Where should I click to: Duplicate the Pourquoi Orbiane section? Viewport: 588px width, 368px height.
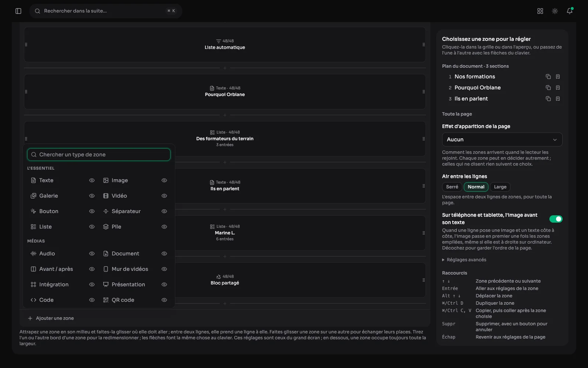tap(548, 88)
